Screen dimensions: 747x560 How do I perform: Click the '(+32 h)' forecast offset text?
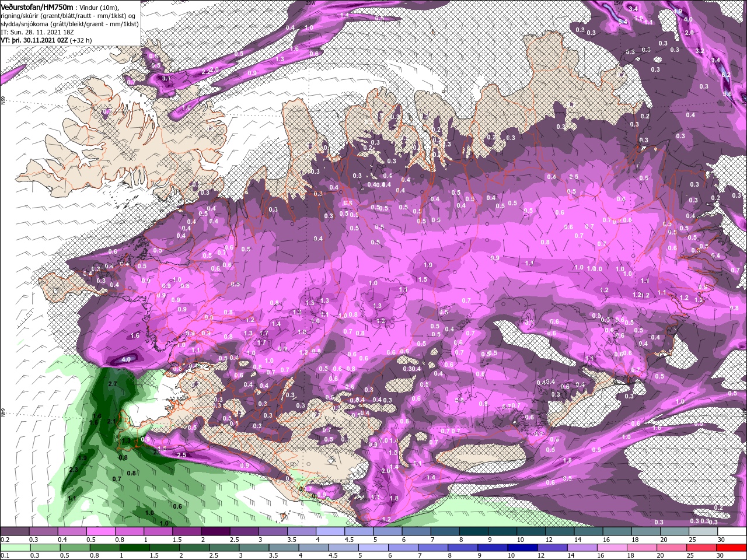[81, 40]
